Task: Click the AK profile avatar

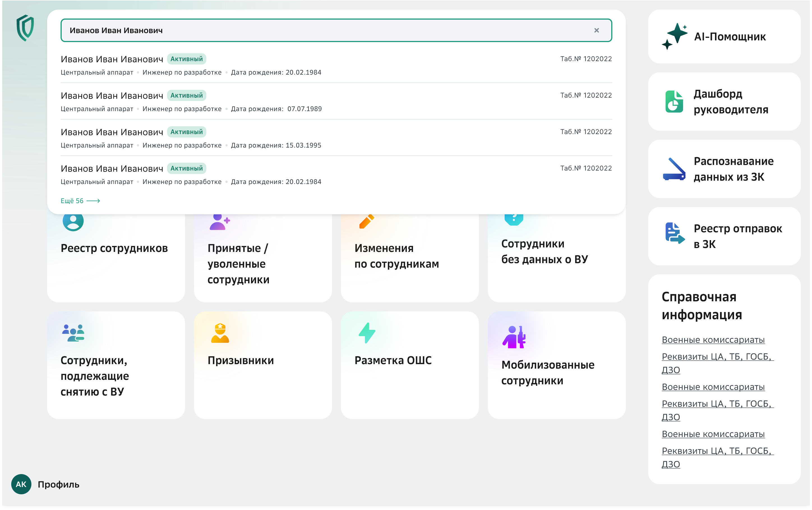Action: tap(21, 484)
